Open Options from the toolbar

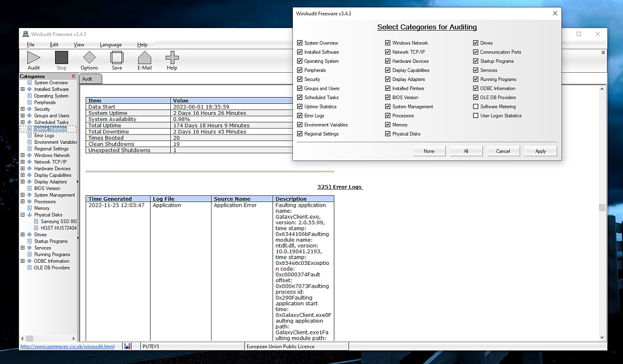click(x=89, y=60)
